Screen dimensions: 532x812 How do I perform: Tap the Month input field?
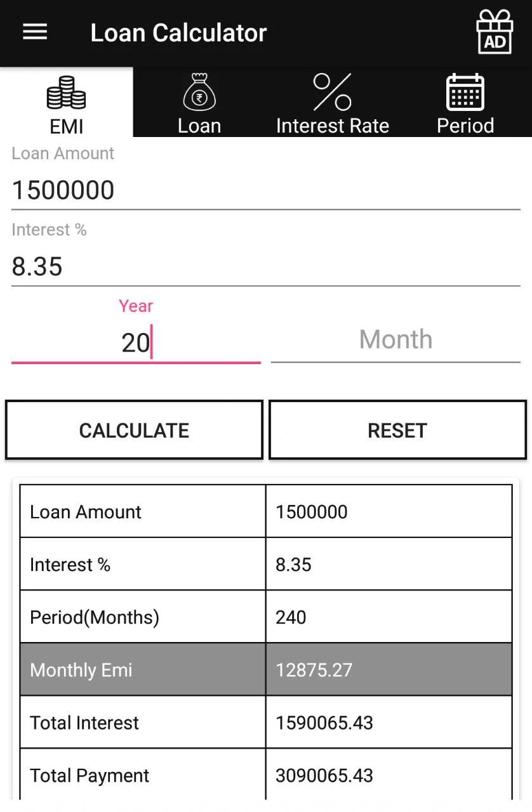pos(396,340)
